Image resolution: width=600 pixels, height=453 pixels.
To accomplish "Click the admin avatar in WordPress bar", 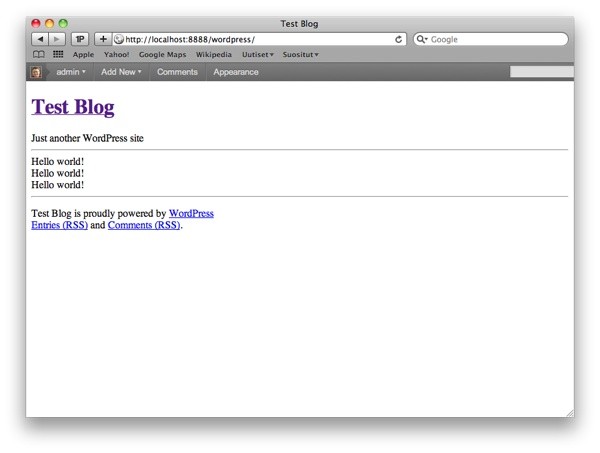I will (36, 72).
